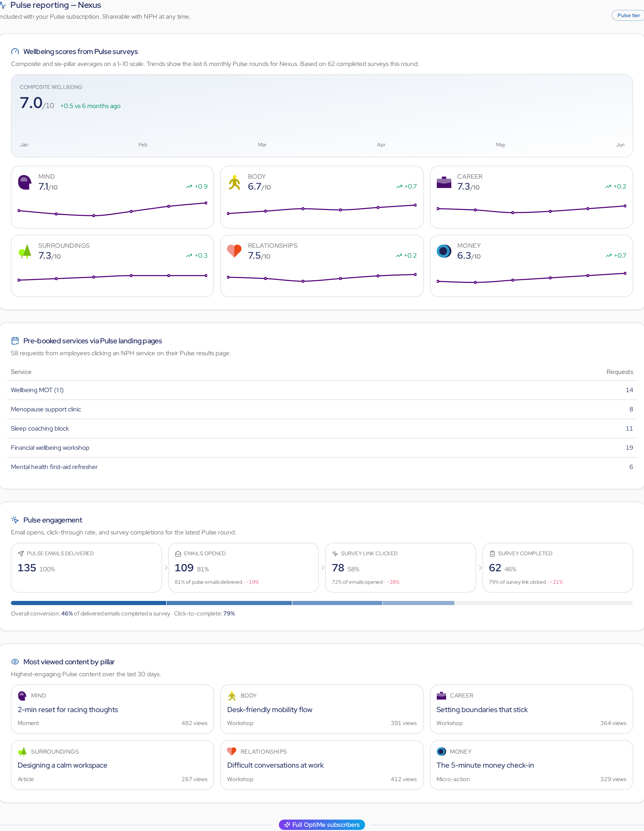Click the Surroundings trees icon in scores
The width and height of the screenshot is (644, 831).
coord(25,251)
